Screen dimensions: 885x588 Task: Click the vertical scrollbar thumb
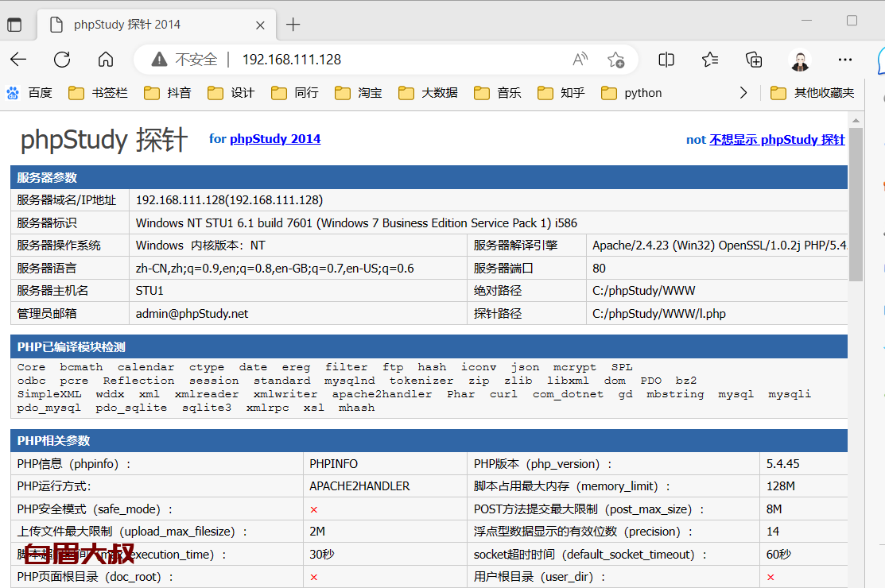click(x=856, y=204)
